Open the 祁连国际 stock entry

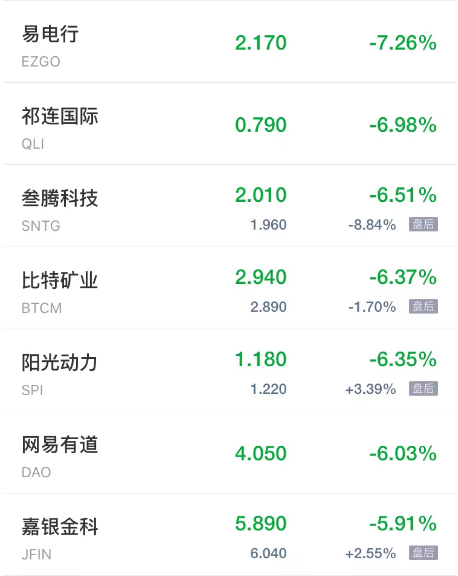pos(229,124)
